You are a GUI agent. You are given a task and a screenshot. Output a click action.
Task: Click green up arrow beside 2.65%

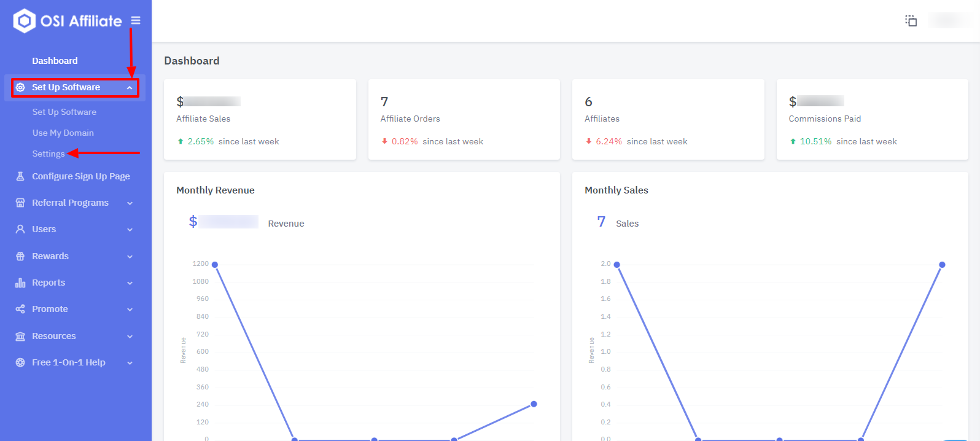[181, 141]
